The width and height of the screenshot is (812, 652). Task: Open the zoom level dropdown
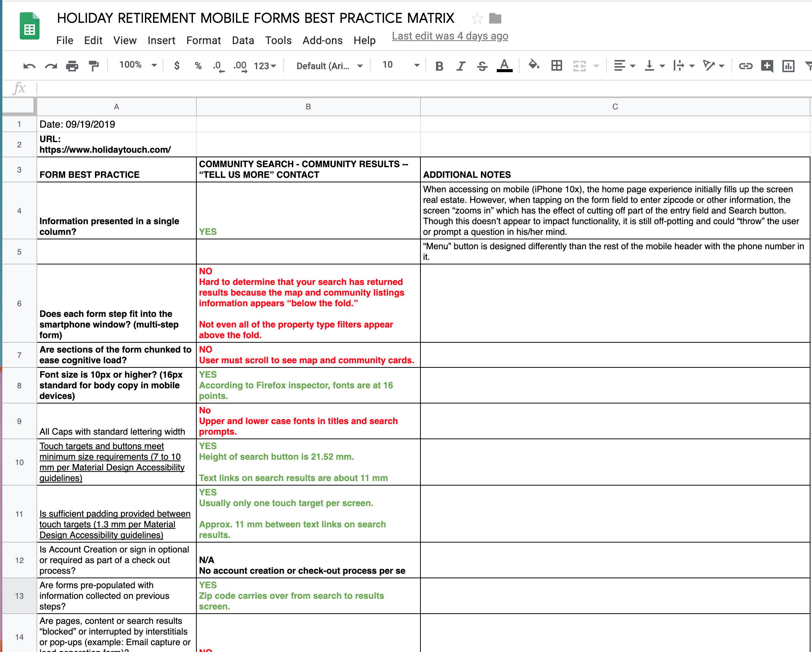point(138,65)
